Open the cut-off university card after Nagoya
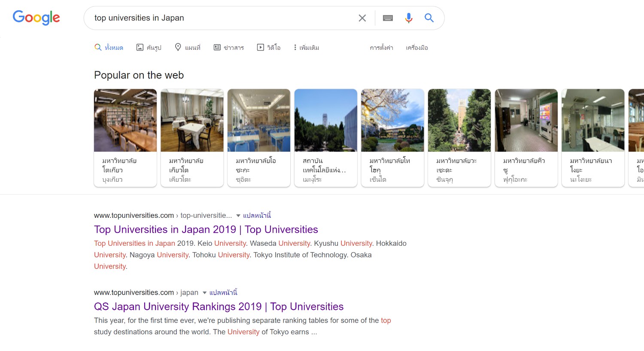 pyautogui.click(x=636, y=138)
